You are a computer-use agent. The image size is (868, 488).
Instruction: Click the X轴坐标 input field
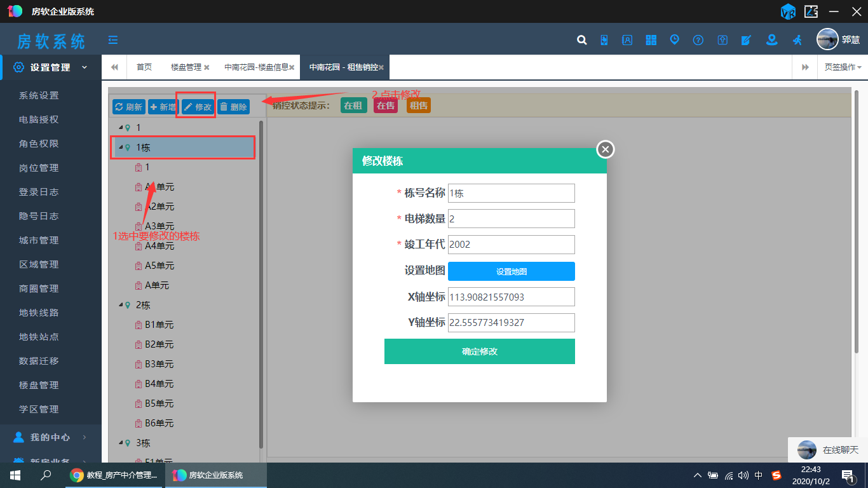pos(512,297)
